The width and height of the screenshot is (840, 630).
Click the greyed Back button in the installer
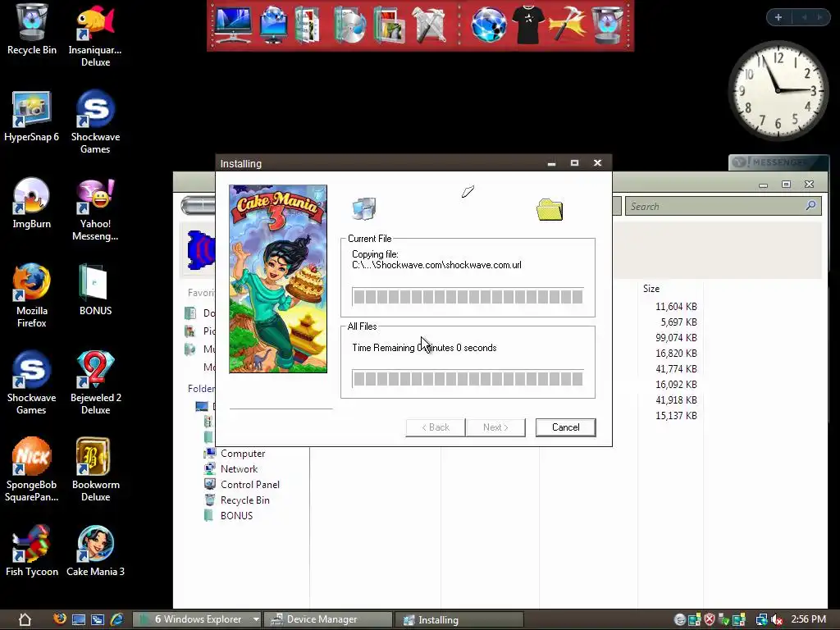(435, 427)
